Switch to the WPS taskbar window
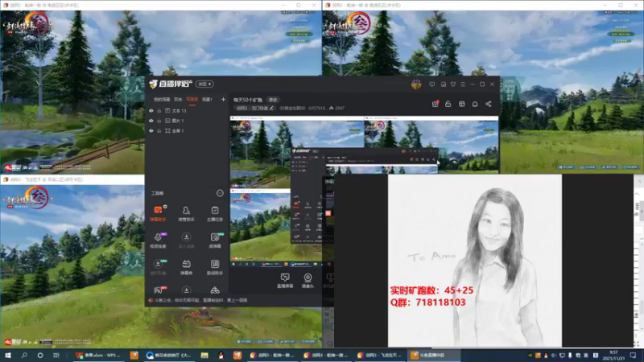Viewport: 644px width, 362px height. [x=98, y=356]
